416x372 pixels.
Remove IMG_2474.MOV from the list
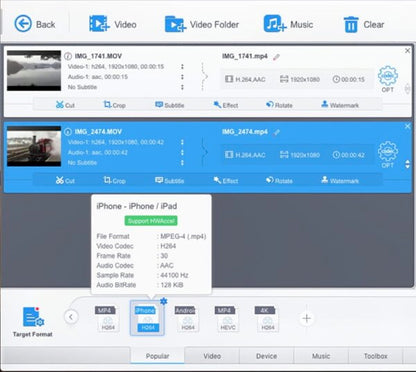coord(407,126)
